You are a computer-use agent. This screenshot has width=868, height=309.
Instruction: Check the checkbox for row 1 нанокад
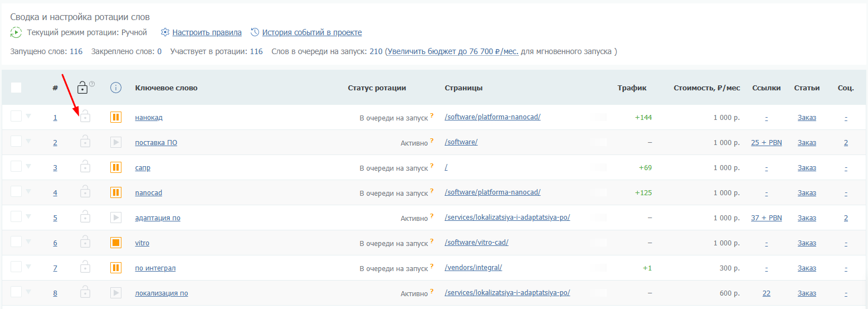pos(16,116)
